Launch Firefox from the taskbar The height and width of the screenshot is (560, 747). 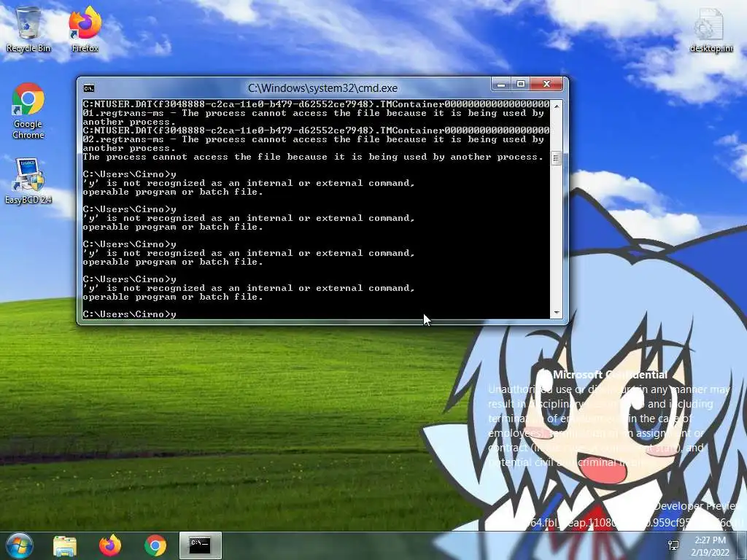(110, 545)
